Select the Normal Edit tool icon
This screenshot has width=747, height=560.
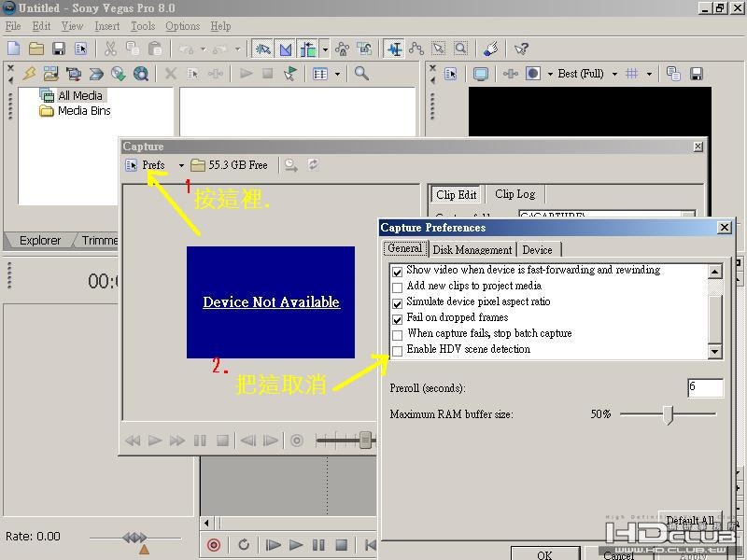pos(394,49)
